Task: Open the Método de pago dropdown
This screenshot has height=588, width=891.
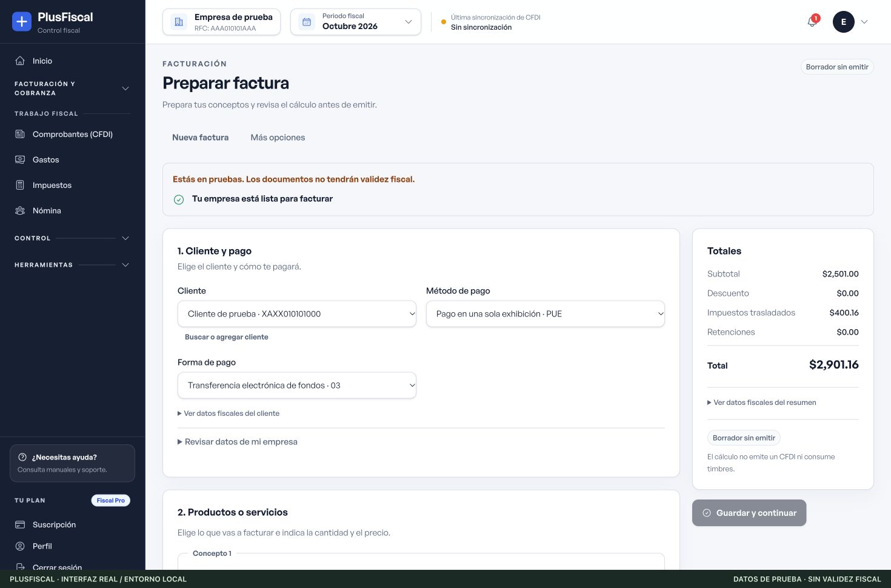Action: 546,314
